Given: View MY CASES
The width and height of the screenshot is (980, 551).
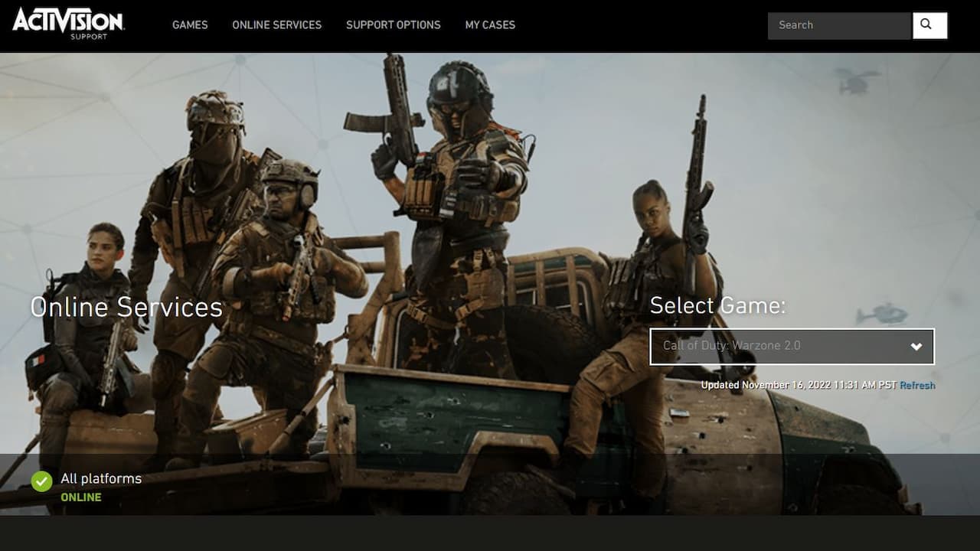Looking at the screenshot, I should click(x=490, y=25).
